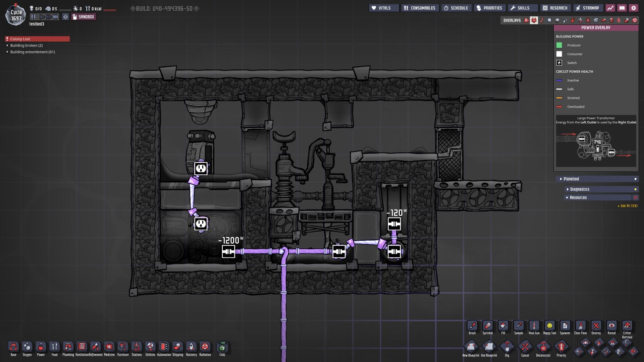
Task: Collapse the Resources section
Action: click(x=578, y=198)
